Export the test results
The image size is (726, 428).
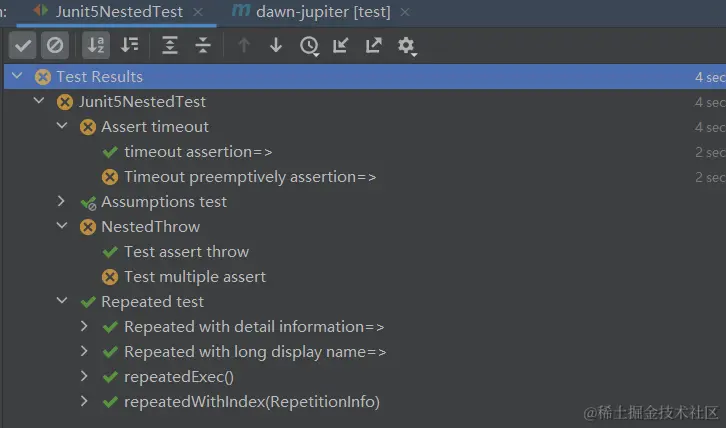(373, 45)
